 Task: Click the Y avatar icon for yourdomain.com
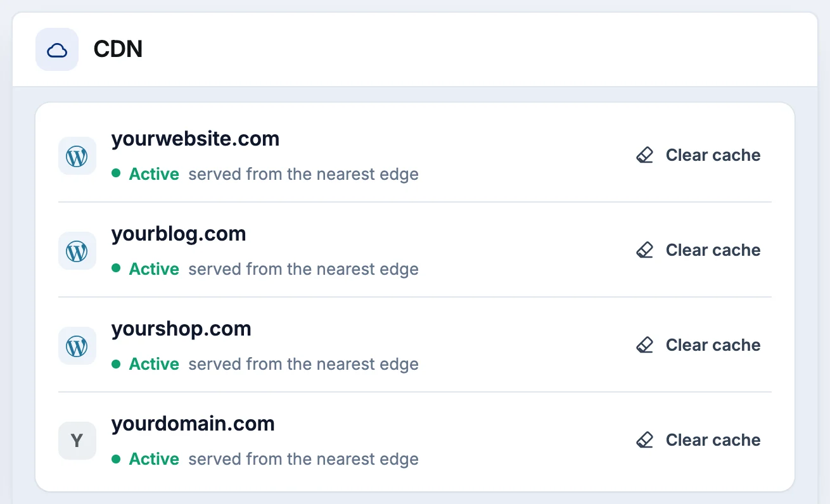tap(77, 441)
